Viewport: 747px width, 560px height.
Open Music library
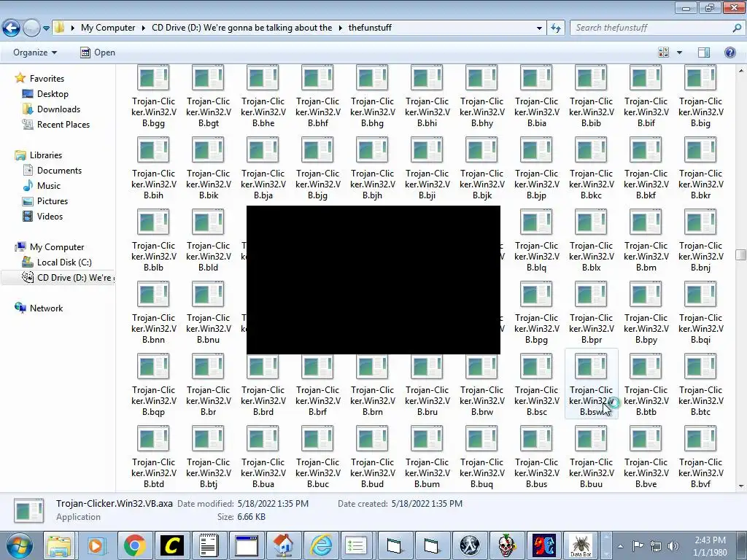pos(49,186)
